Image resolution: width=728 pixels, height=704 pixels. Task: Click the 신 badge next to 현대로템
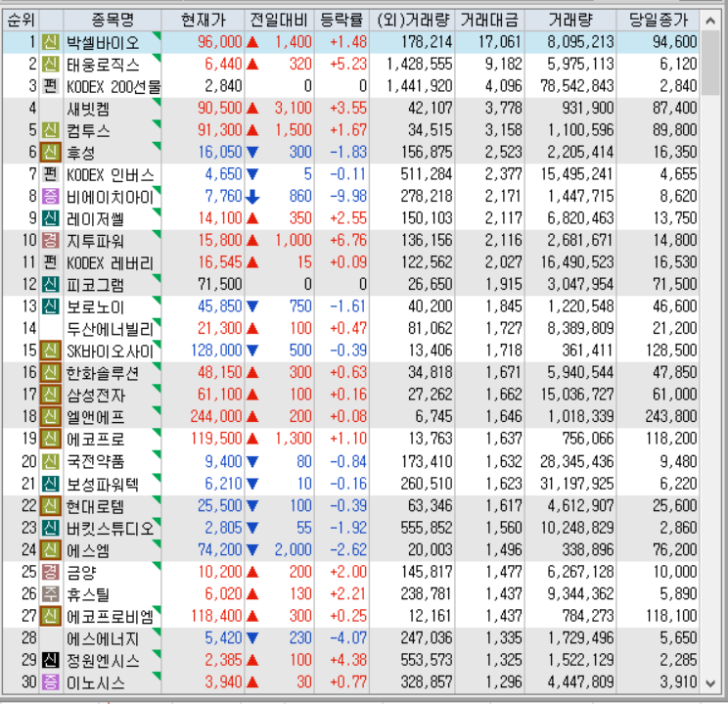coord(51,505)
